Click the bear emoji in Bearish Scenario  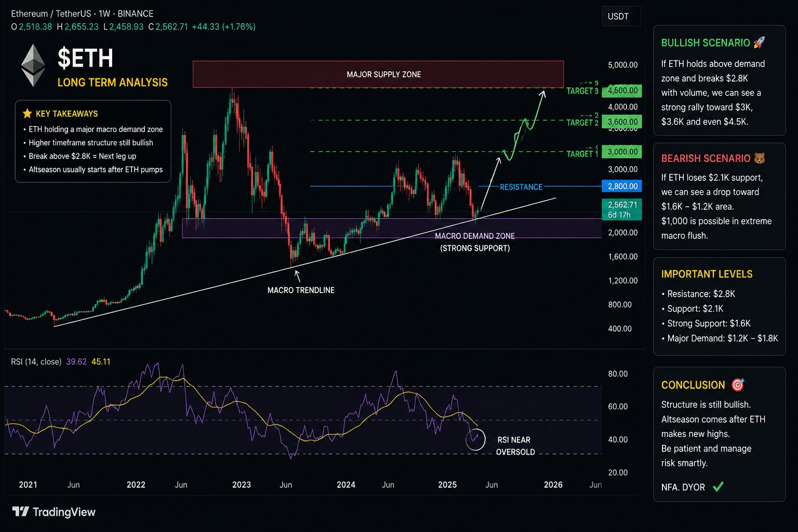760,158
